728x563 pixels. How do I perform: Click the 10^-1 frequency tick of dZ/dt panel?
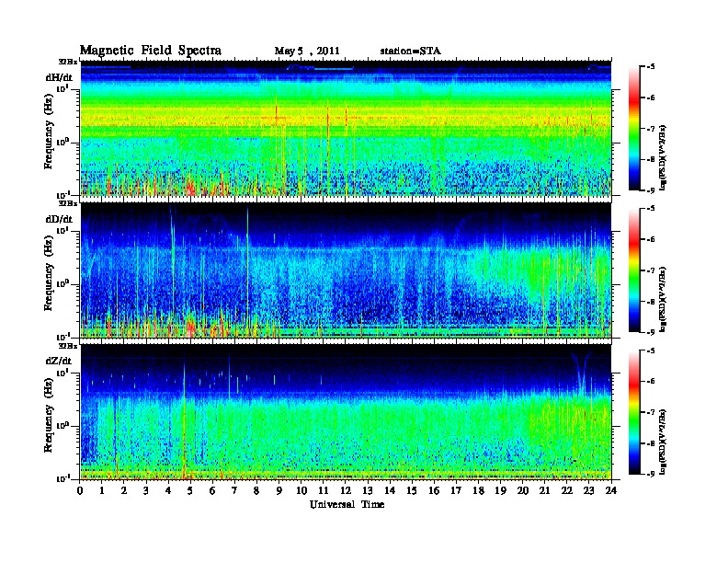(63, 477)
